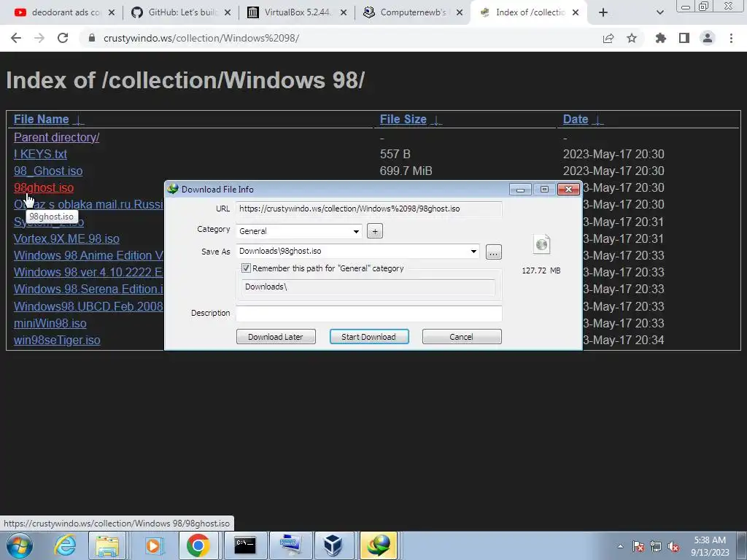Sort by the File Size column header
This screenshot has height=560, width=747.
pos(403,119)
